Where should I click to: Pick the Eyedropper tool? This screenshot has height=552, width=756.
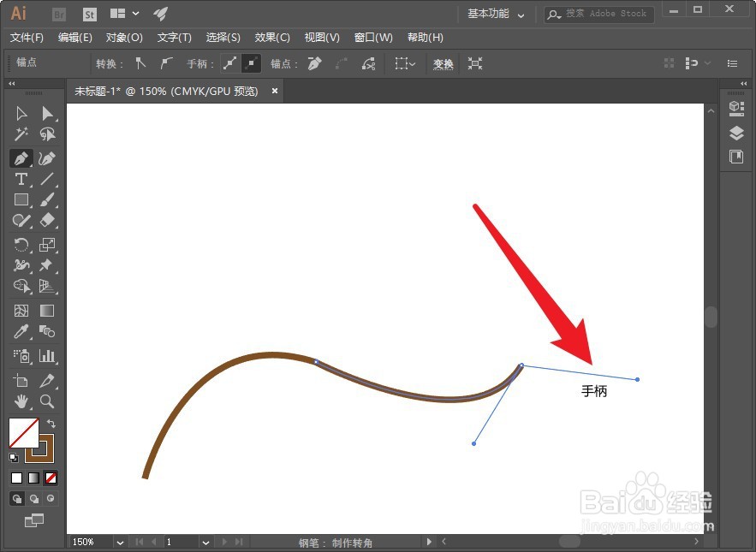point(21,331)
